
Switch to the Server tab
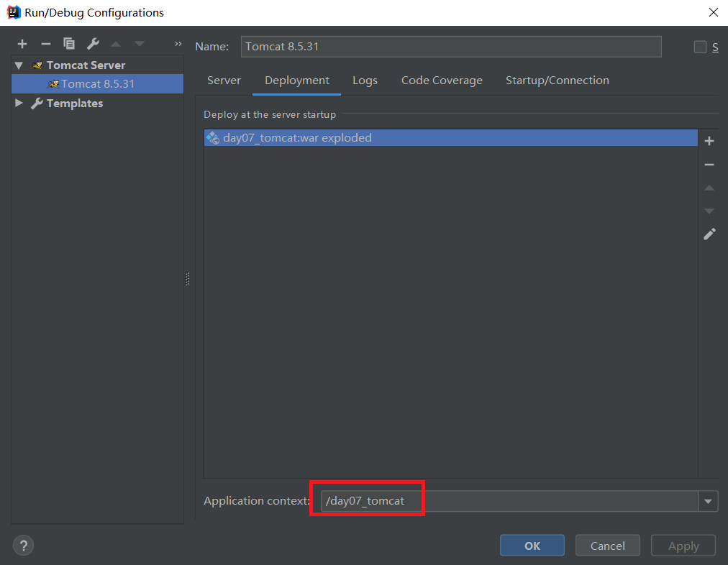224,81
